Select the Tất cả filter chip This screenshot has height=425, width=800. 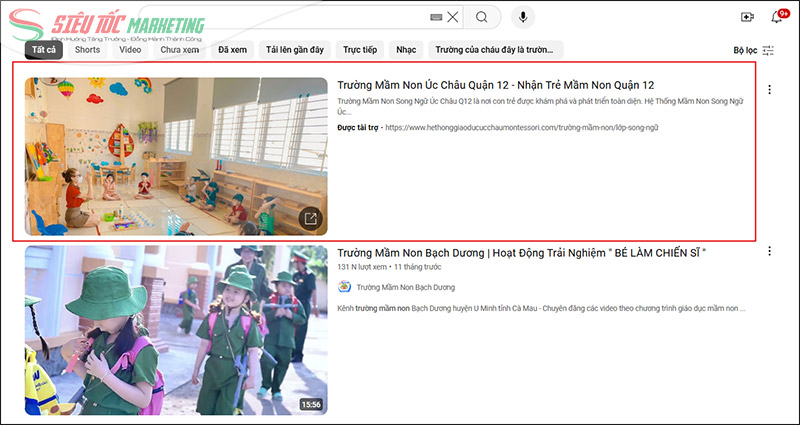pos(45,49)
